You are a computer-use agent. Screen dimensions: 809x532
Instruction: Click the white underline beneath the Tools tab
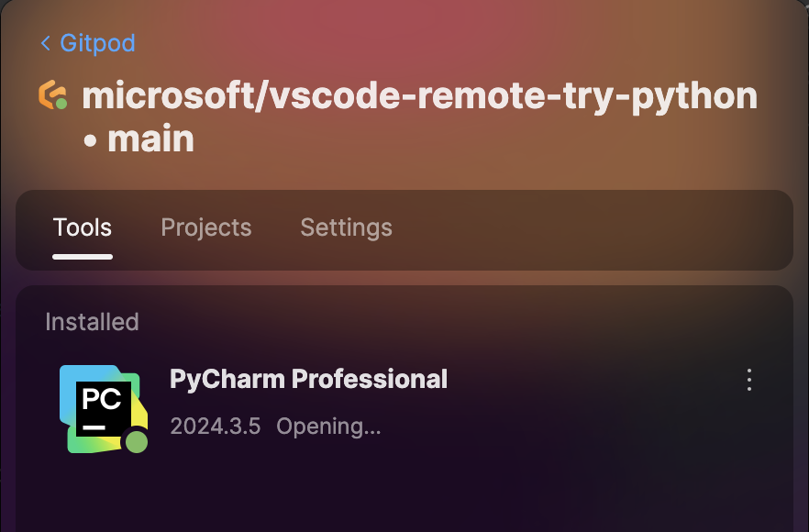tap(83, 257)
